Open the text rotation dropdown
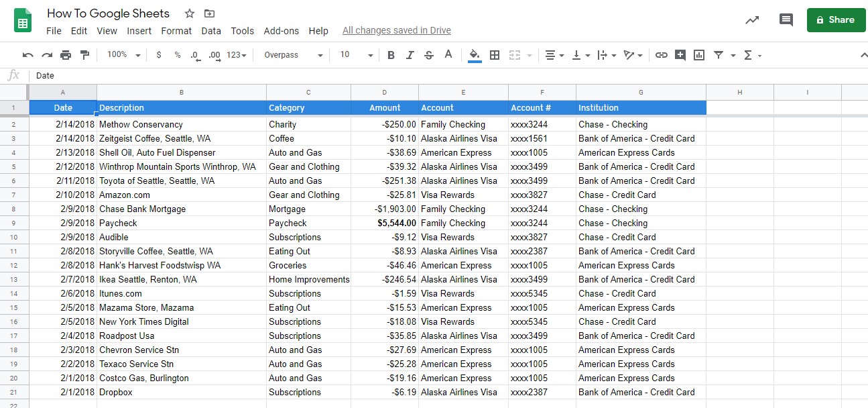This screenshot has height=408, width=868. click(x=633, y=55)
